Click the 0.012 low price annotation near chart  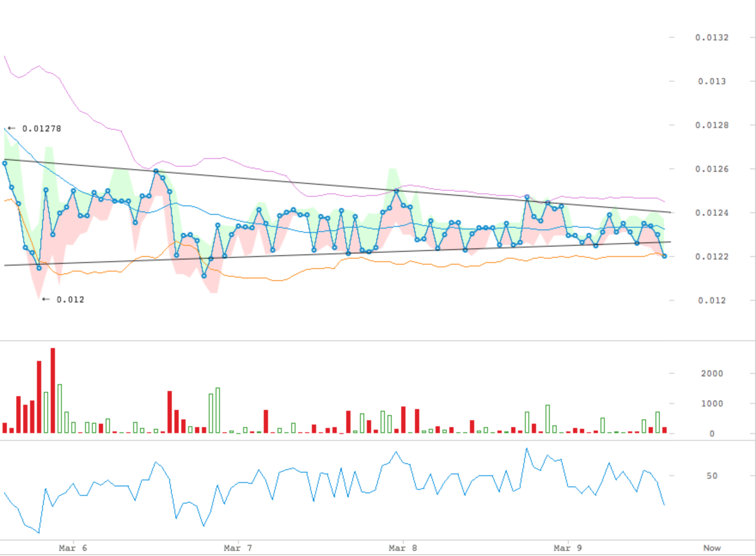click(x=70, y=300)
